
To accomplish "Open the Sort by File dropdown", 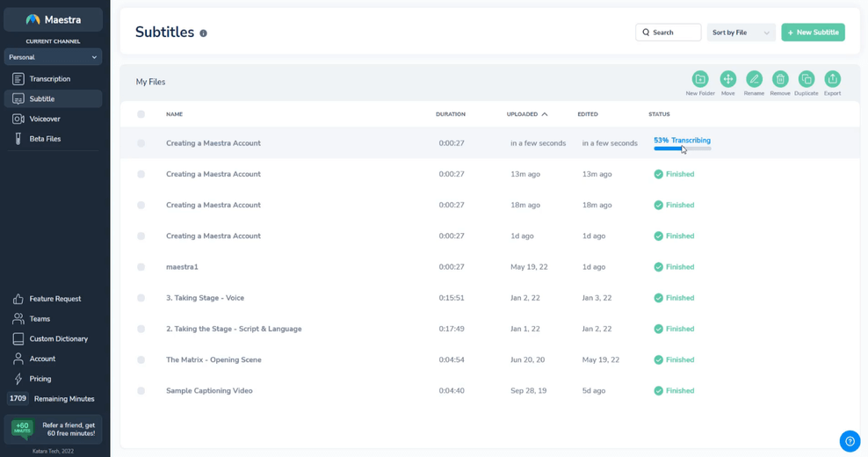I will click(x=741, y=33).
